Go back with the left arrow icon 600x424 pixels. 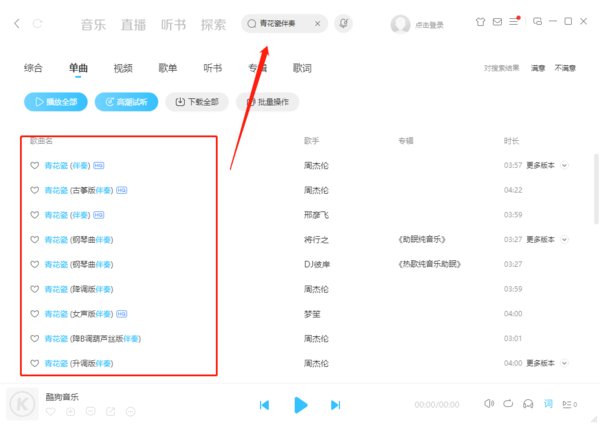[17, 24]
